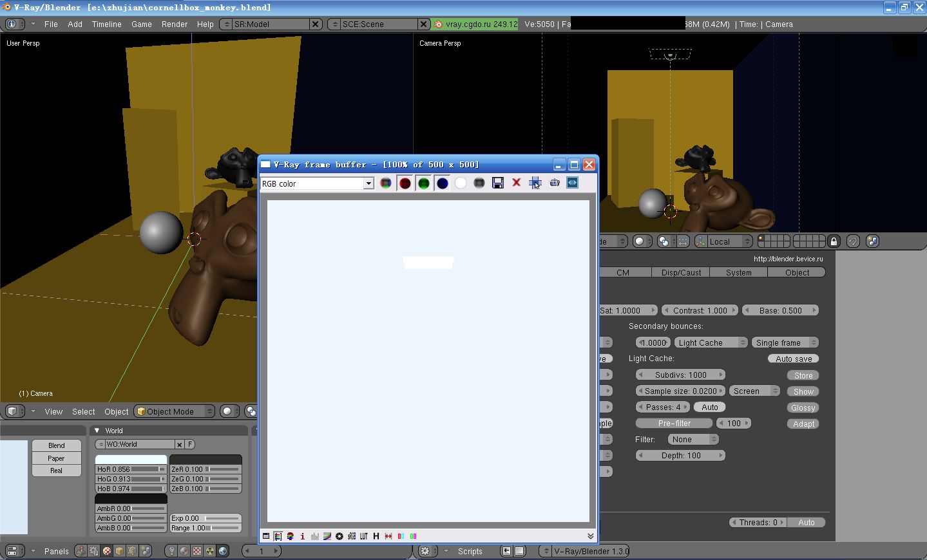
Task: Select the World buttons globe icon
Action: 223,551
